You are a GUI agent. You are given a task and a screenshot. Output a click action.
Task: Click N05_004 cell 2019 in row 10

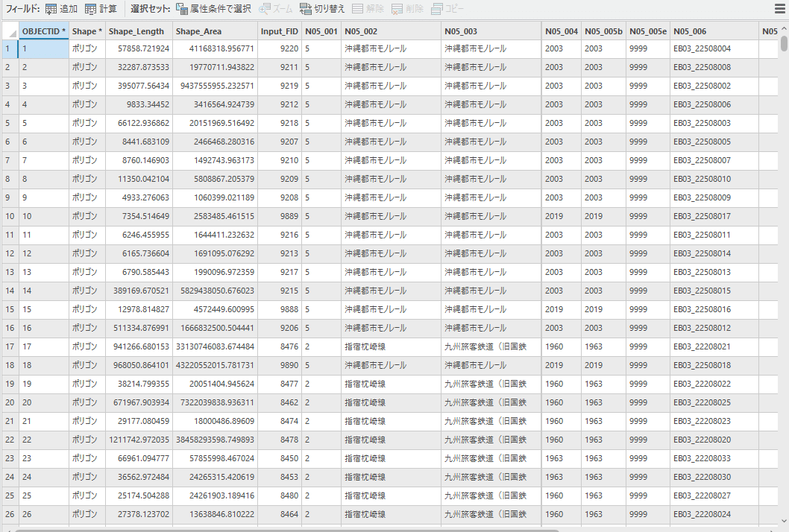[562, 216]
